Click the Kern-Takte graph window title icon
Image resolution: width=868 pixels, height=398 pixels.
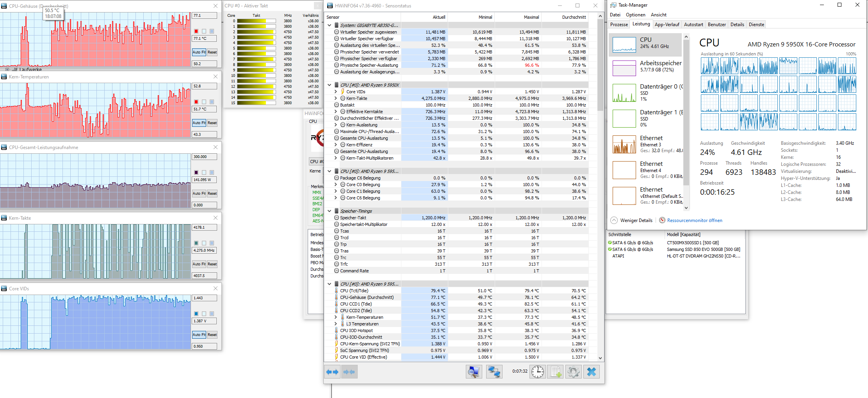4,218
